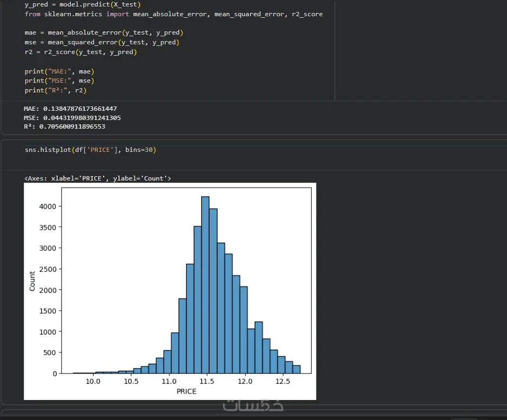Click the Axes xlabel='PRICE' output text

pyautogui.click(x=97, y=178)
